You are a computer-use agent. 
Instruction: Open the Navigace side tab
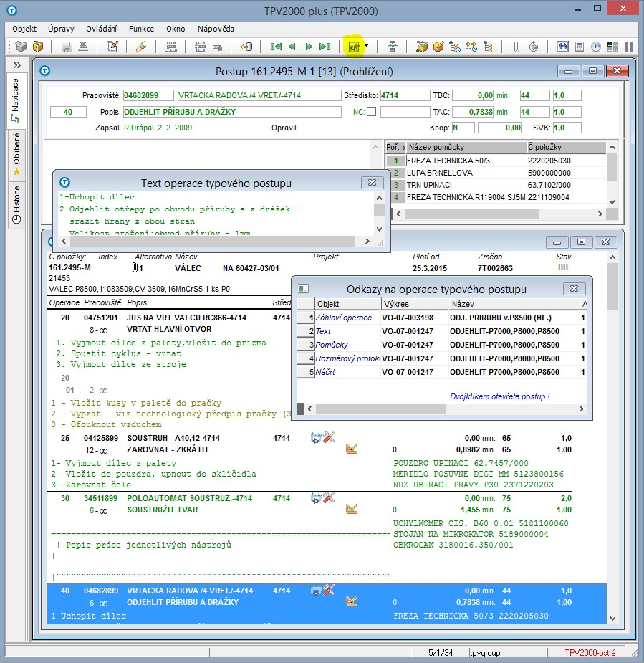(16, 100)
